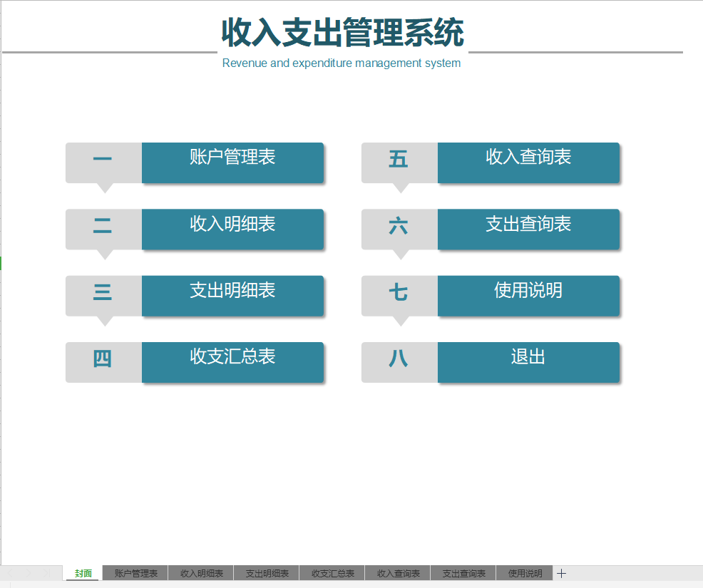Open the 收入明细表 sheet tab
Image resolution: width=703 pixels, height=588 pixels.
200,572
